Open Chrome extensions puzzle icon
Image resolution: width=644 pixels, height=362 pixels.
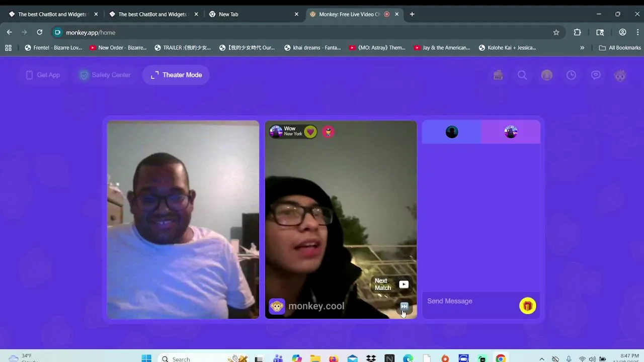578,32
